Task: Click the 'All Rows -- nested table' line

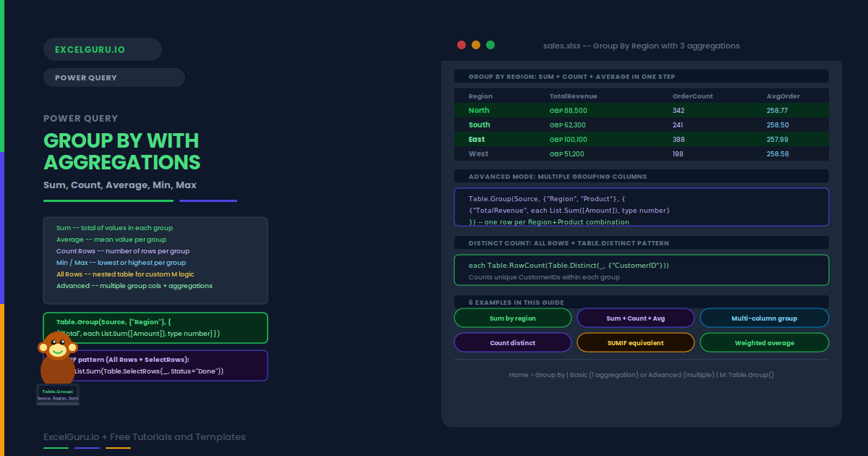Action: 125,274
